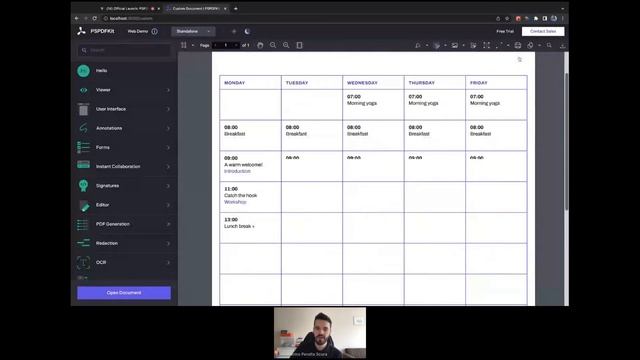Click the export download PDF icon

click(x=562, y=45)
